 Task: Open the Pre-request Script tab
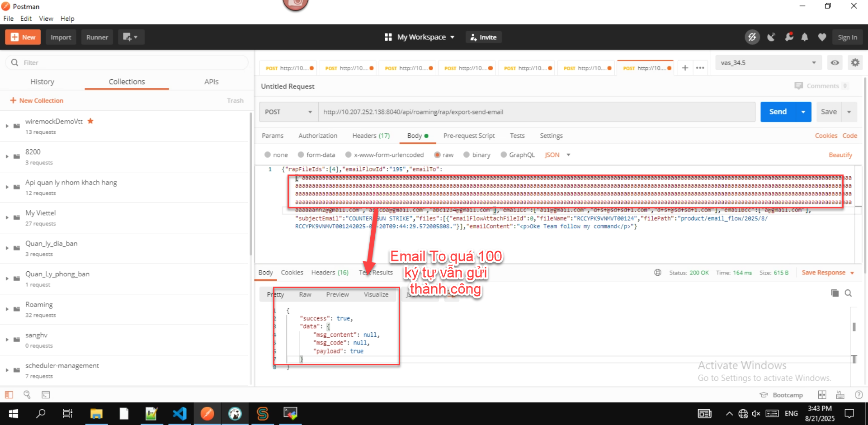469,136
